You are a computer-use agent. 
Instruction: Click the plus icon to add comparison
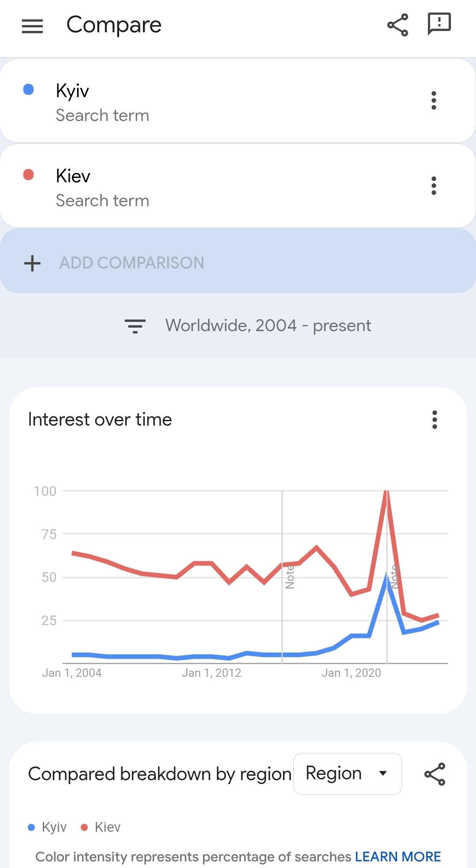(32, 263)
